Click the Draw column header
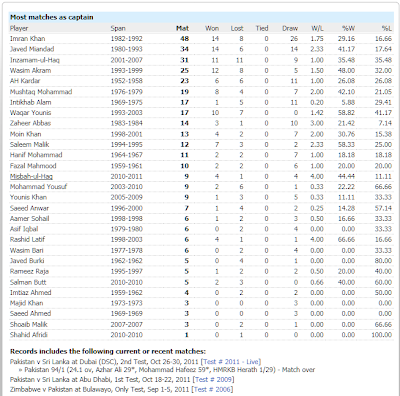The height and width of the screenshot is (396, 400). pos(290,28)
